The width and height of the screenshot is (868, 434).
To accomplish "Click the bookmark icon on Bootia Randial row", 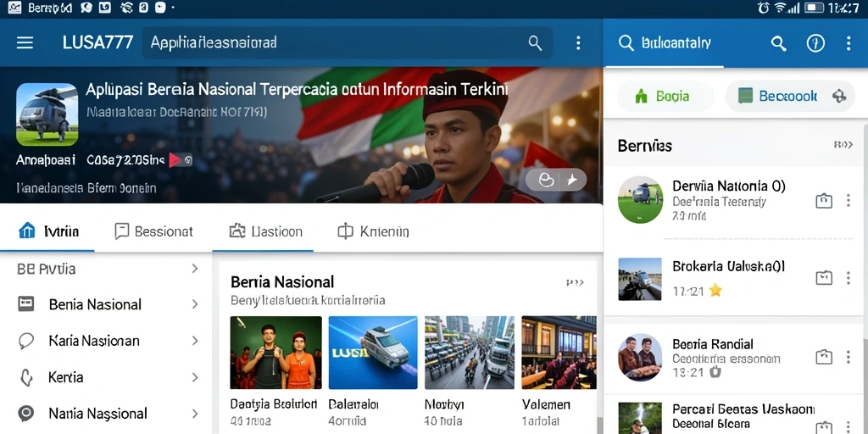I will (x=824, y=357).
